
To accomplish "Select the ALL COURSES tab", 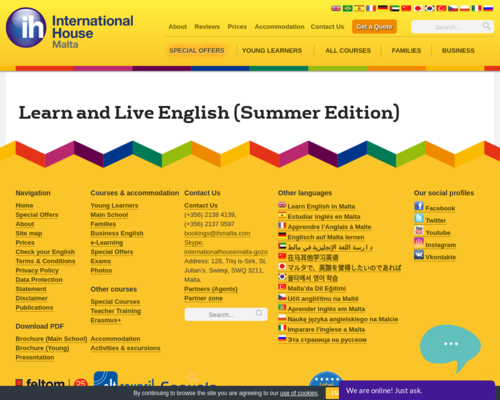I will 348,51.
